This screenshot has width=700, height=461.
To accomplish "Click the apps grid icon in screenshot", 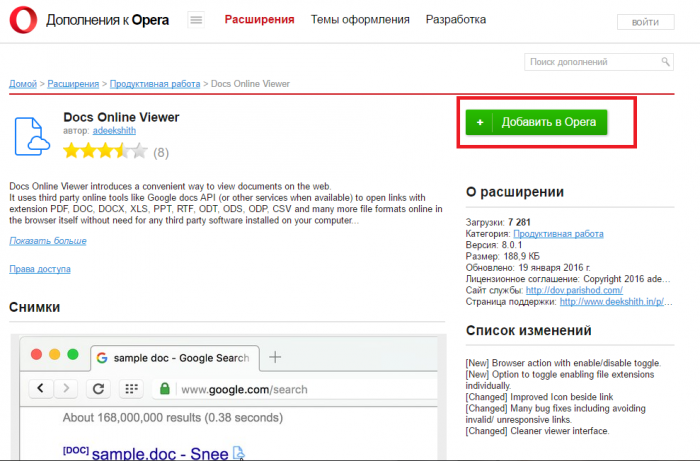I will (x=130, y=389).
